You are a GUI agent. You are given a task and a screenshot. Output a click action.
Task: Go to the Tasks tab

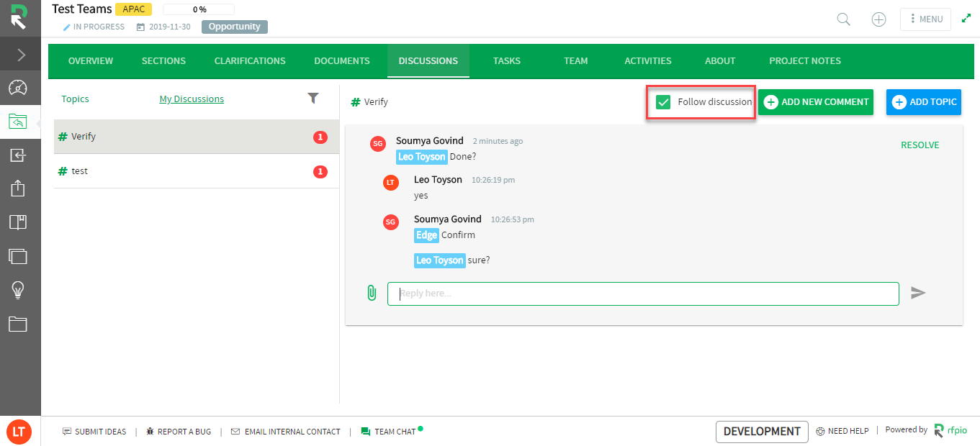click(507, 61)
